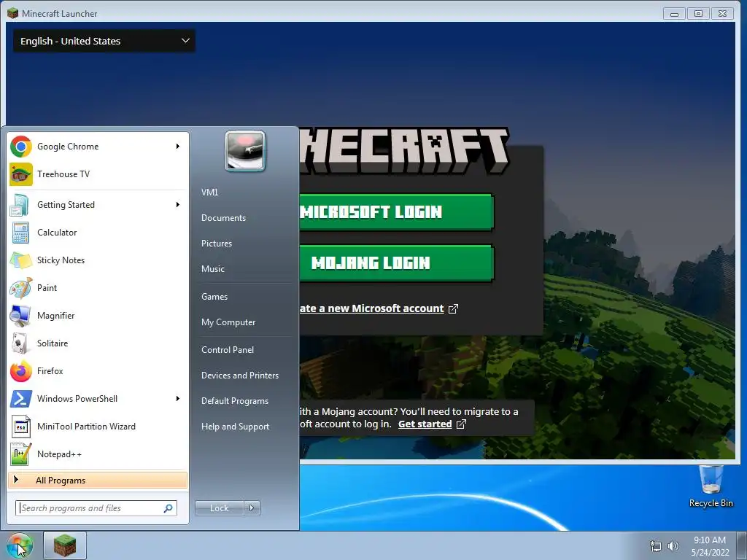Viewport: 747px width, 560px height.
Task: Open Devices and Printers
Action: click(240, 376)
